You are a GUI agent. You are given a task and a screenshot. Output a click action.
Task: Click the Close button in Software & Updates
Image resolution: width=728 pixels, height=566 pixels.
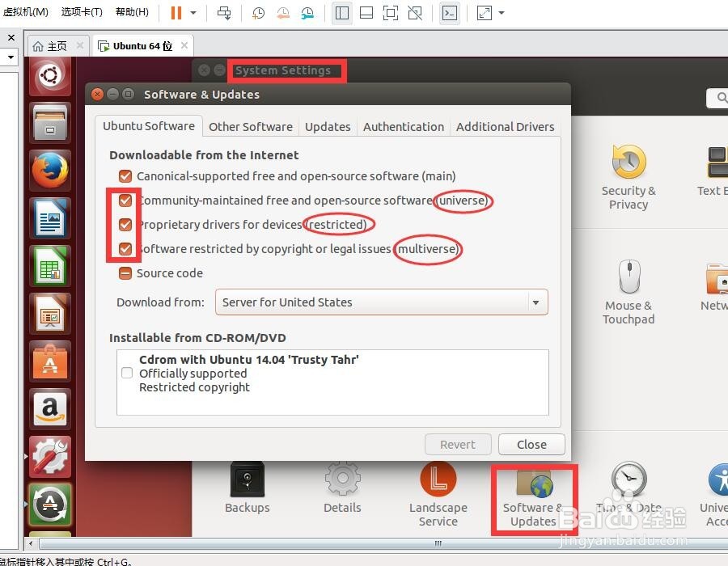click(x=531, y=445)
